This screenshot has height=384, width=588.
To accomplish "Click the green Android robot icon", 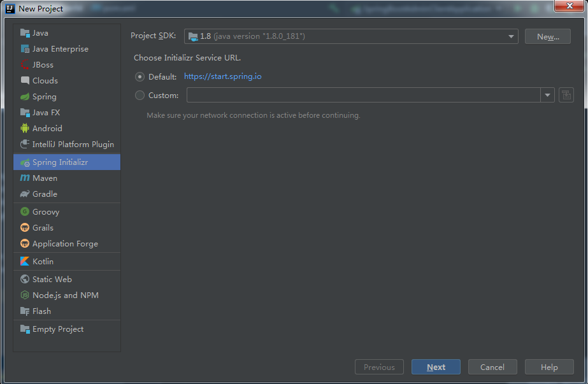I will click(x=25, y=128).
